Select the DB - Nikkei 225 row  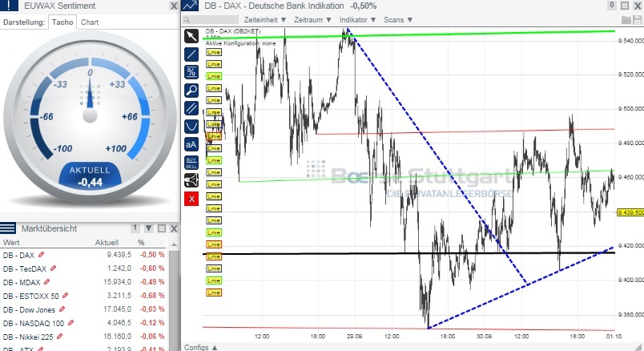click(x=84, y=337)
